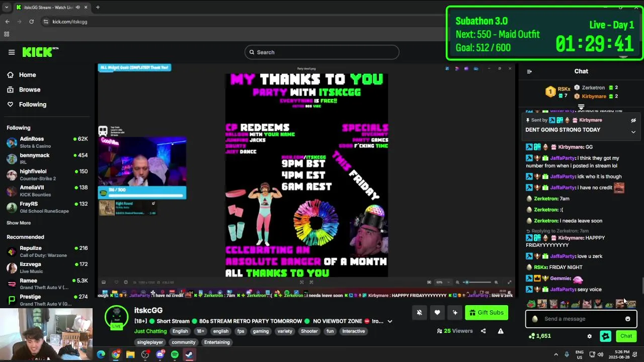Image resolution: width=644 pixels, height=362 pixels.
Task: Select the variety tag
Action: (285, 331)
